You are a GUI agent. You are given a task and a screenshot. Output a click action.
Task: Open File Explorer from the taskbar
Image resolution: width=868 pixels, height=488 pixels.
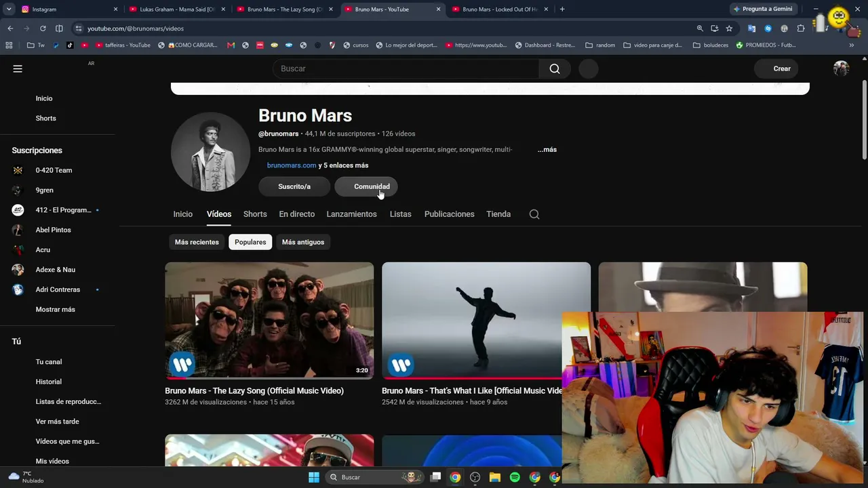tap(495, 477)
